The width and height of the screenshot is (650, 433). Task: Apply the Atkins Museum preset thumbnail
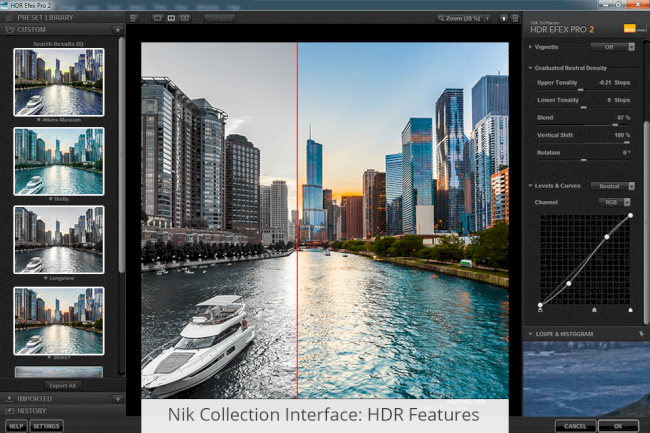[59, 82]
